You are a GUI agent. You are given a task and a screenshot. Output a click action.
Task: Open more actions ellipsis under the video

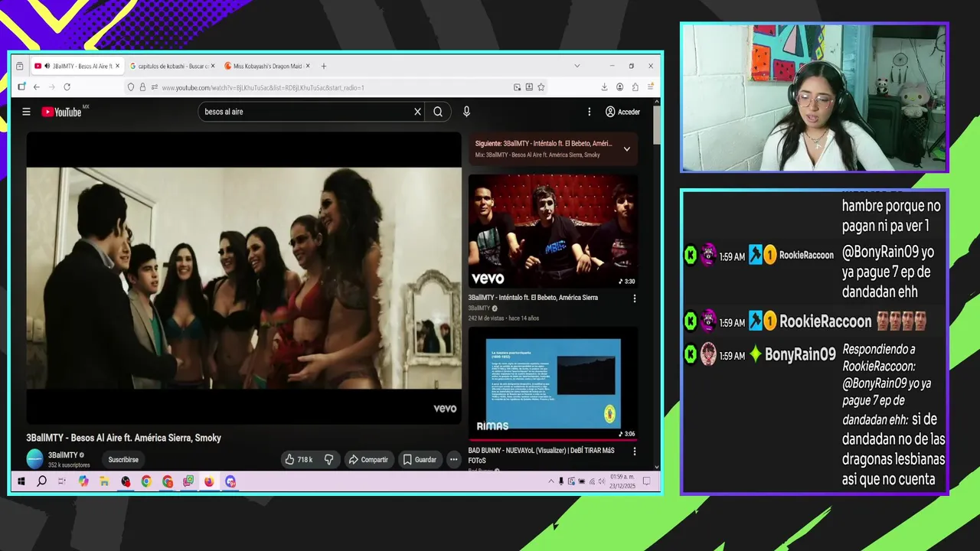pos(453,460)
